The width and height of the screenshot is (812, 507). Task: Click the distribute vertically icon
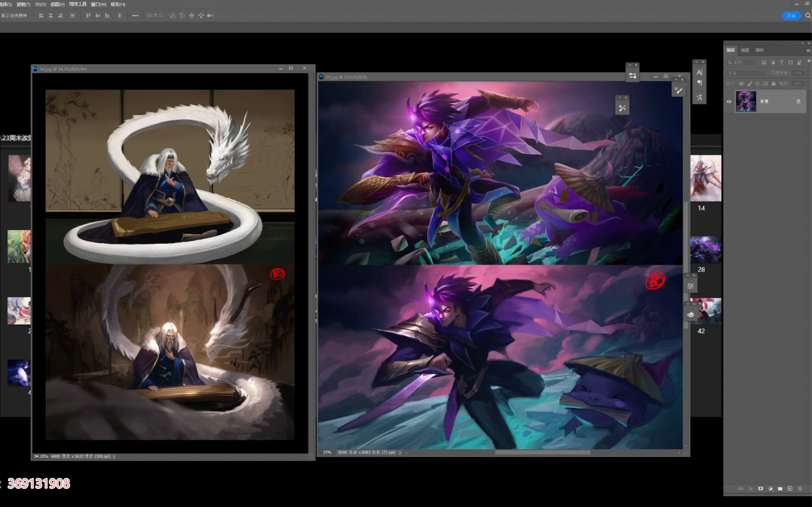(73, 16)
